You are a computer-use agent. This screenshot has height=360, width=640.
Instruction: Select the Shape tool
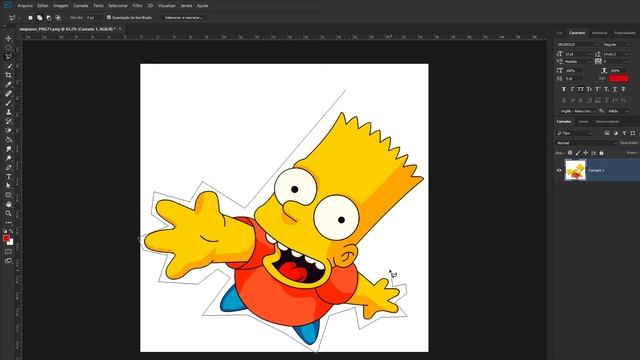coord(8,195)
